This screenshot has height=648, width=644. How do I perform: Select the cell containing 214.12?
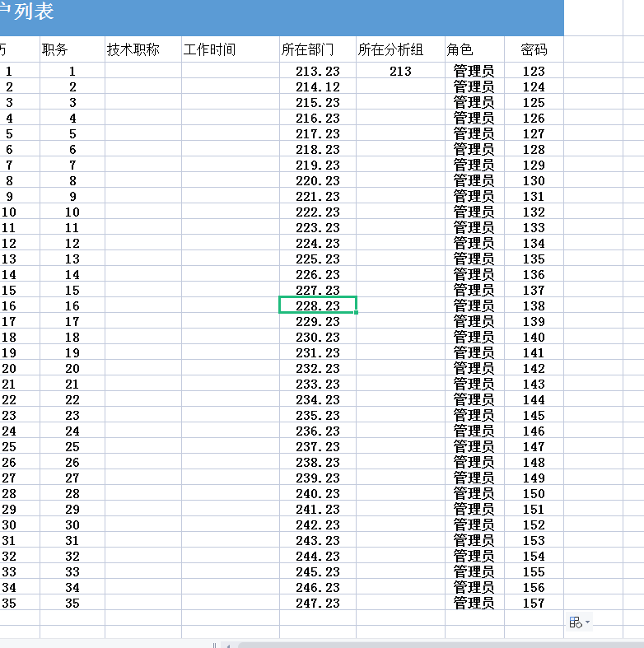click(x=317, y=86)
